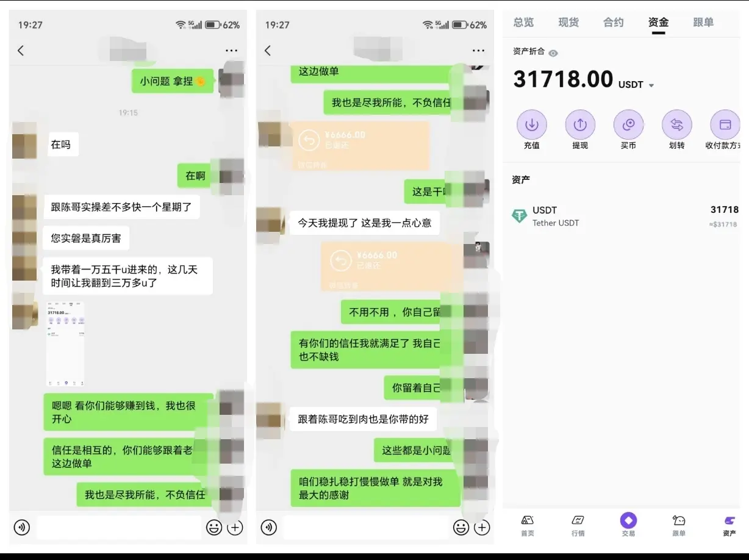
Task: Tap plus attachment button in left chat
Action: (x=235, y=527)
